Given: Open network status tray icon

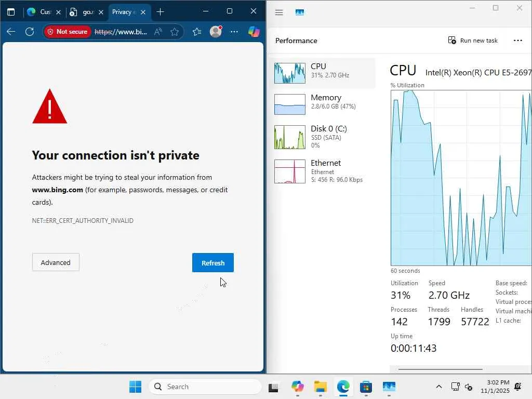Looking at the screenshot, I should click(x=455, y=387).
